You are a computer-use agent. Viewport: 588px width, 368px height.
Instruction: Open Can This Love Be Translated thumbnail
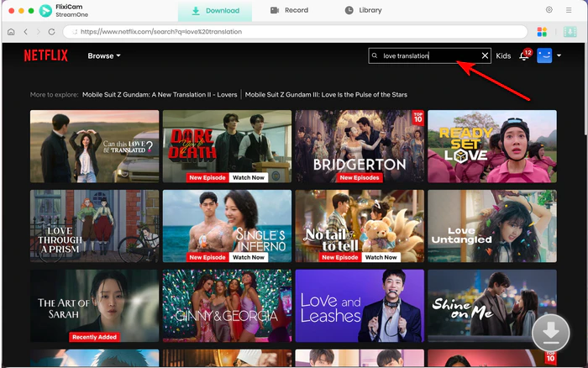(94, 146)
